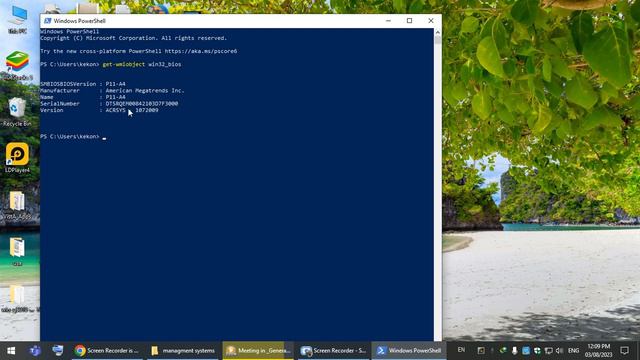Click the Windows Security shield tray icon
Viewport: 640px width, 360px height.
[537, 351]
